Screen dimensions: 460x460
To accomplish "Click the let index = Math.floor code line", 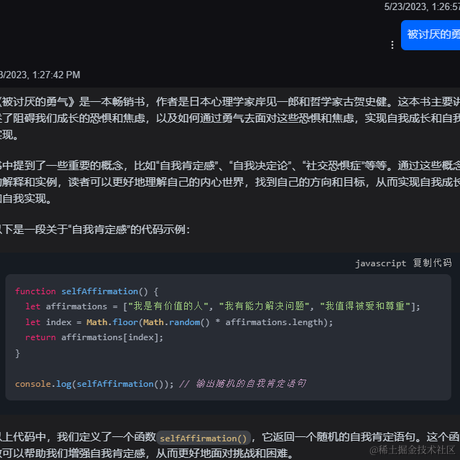I will [x=179, y=322].
